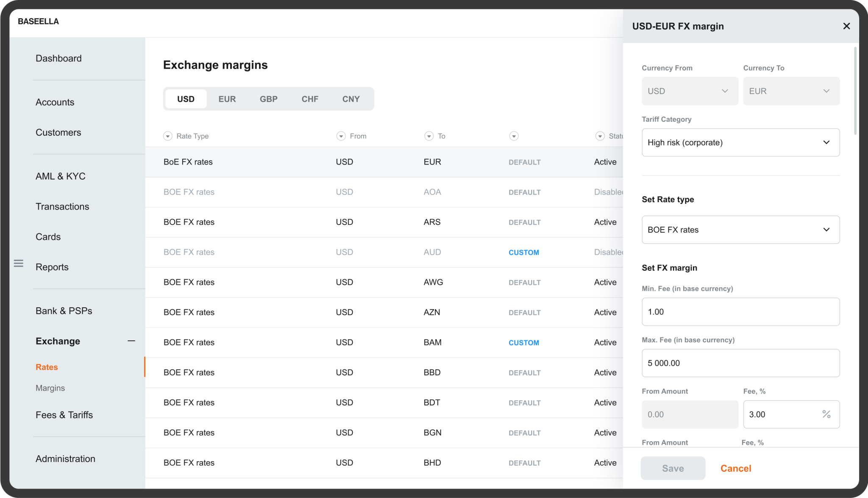Collapse the sidebar using the hamburger icon
The height and width of the screenshot is (498, 868).
[x=19, y=263]
